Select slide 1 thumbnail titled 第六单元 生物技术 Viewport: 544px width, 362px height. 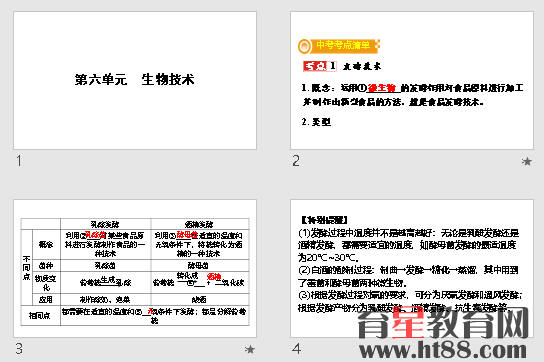tap(135, 81)
